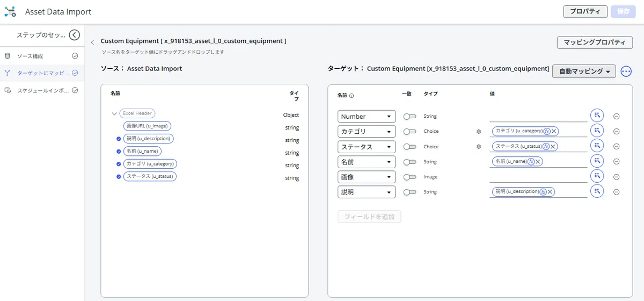Viewport: 644px width, 301px height.
Task: Click info icon next to target 名前 header
Action: 352,96
